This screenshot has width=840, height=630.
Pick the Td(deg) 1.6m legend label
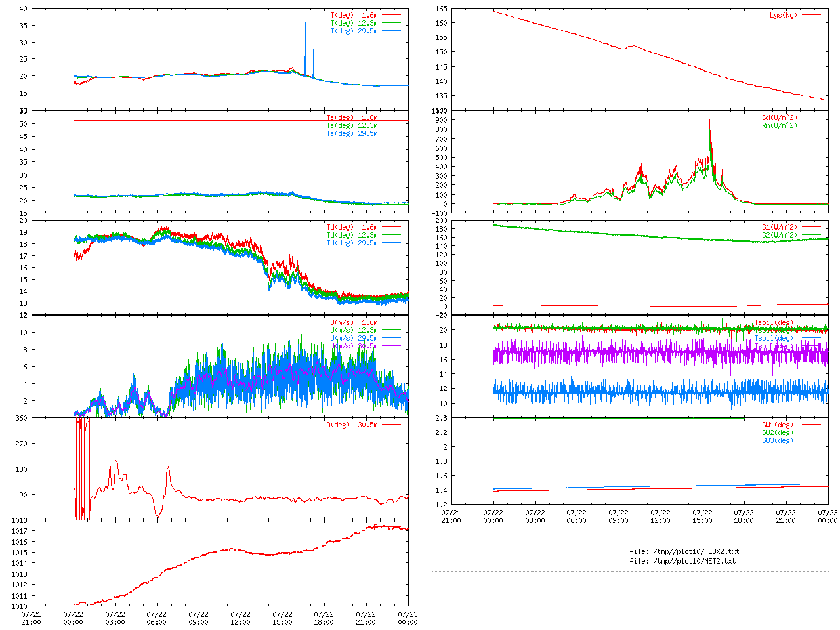click(x=352, y=227)
